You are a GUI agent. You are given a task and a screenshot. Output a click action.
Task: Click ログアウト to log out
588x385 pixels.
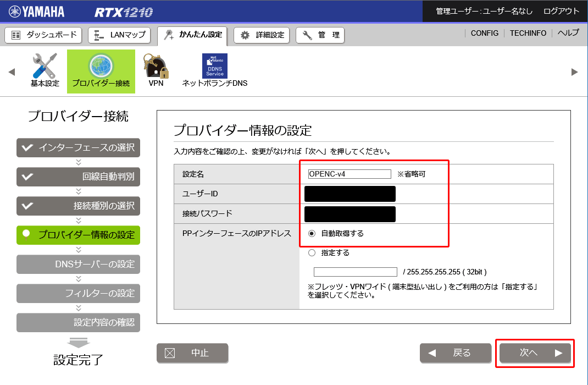click(x=562, y=11)
